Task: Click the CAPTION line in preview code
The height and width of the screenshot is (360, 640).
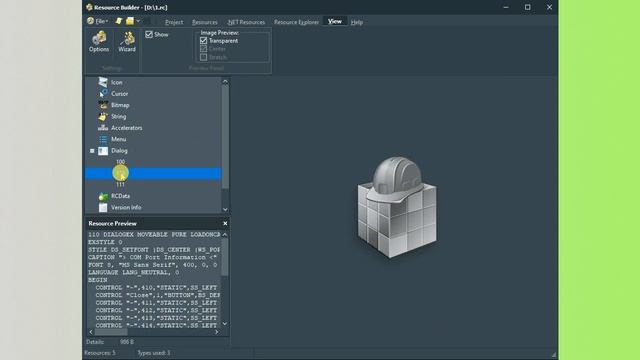Action: [x=153, y=257]
